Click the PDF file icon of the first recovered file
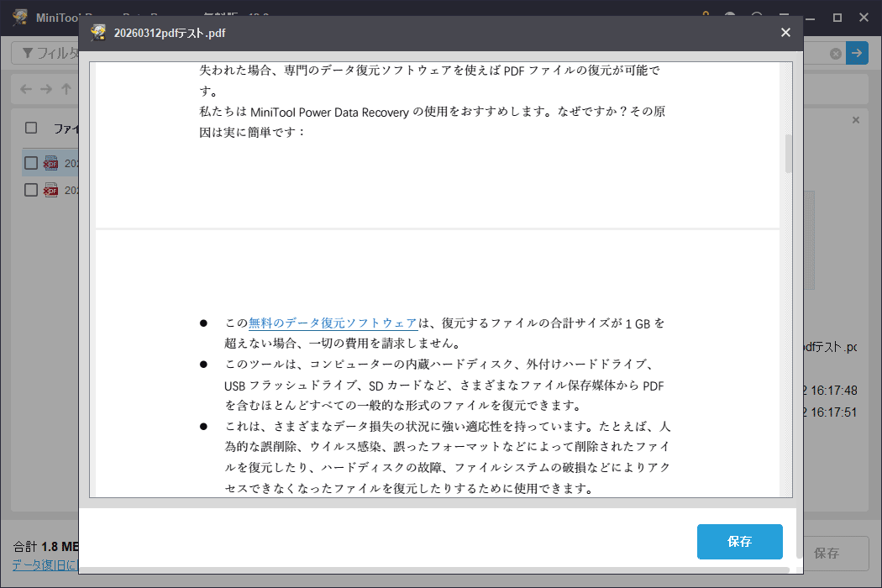 (x=50, y=162)
